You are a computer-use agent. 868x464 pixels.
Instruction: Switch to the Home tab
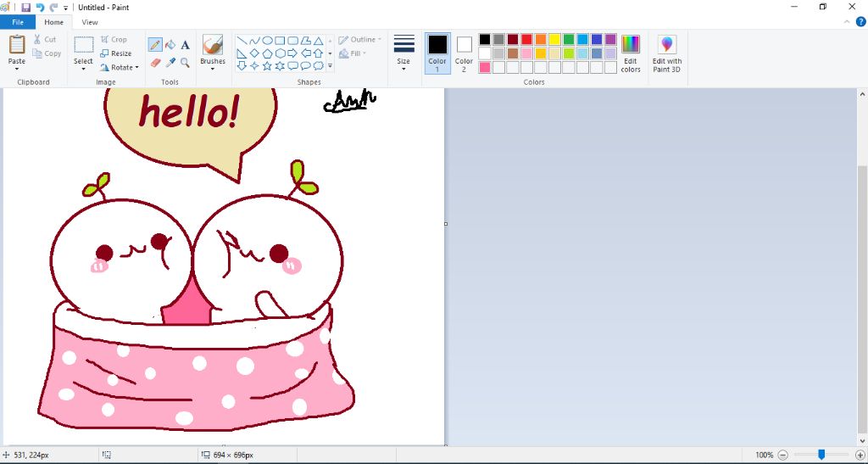coord(53,22)
